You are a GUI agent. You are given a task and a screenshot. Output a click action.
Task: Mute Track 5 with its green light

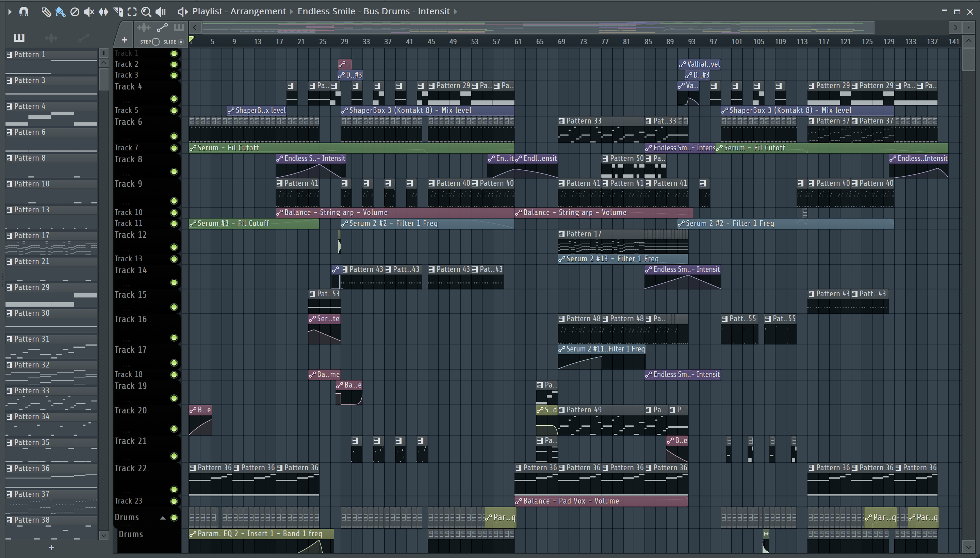[x=174, y=111]
